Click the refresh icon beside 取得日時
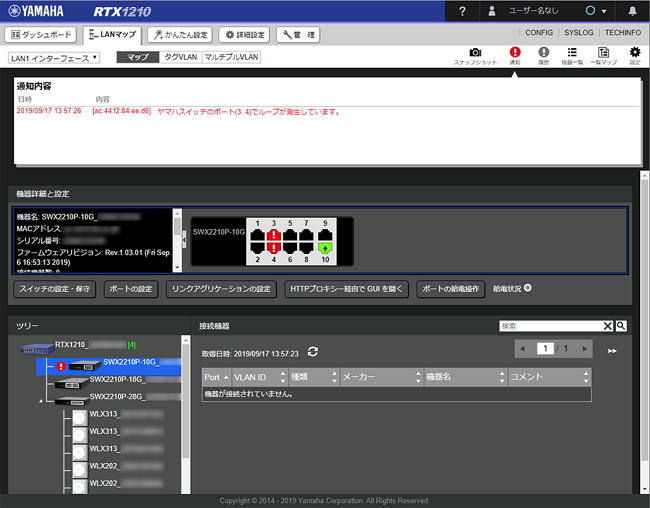650x508 pixels. (313, 352)
